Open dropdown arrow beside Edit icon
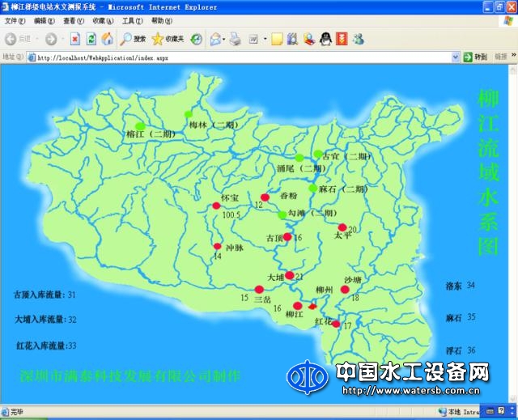 (x=265, y=39)
